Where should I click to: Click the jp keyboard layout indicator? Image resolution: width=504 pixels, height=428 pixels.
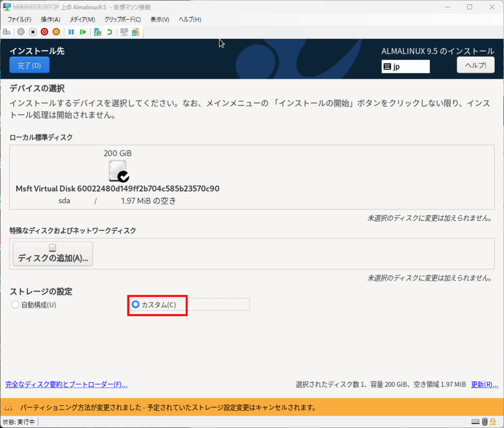point(406,66)
